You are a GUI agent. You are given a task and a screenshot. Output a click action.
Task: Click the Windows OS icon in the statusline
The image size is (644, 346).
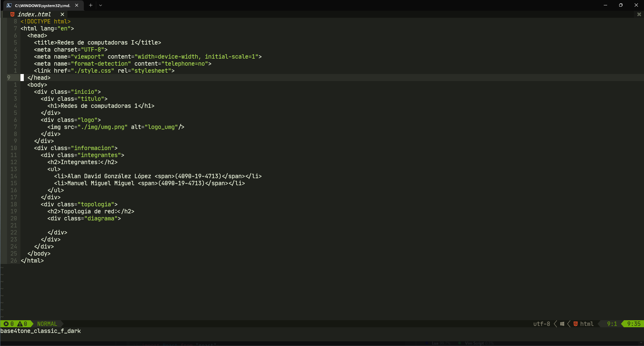pyautogui.click(x=562, y=324)
